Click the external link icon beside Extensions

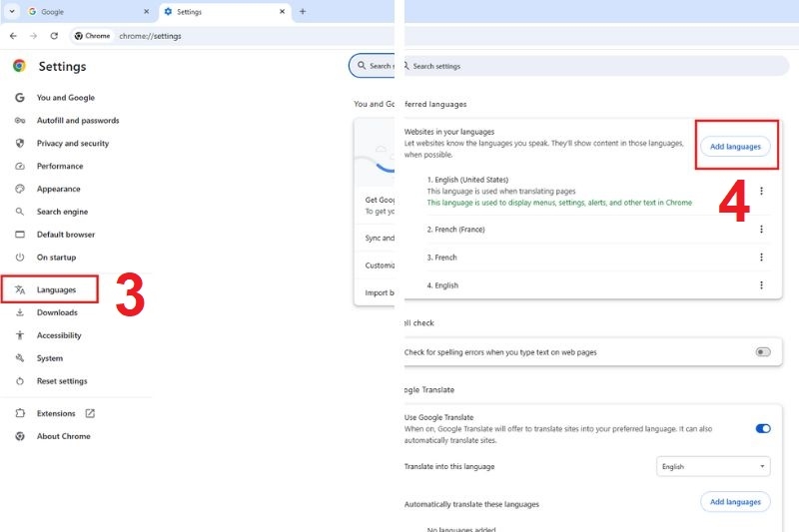point(90,413)
